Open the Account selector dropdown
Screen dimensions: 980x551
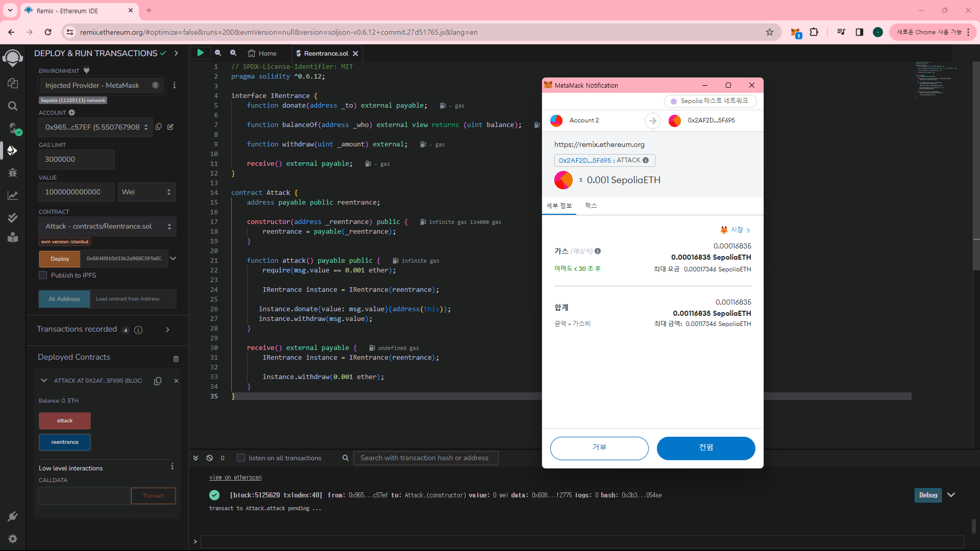coord(95,127)
